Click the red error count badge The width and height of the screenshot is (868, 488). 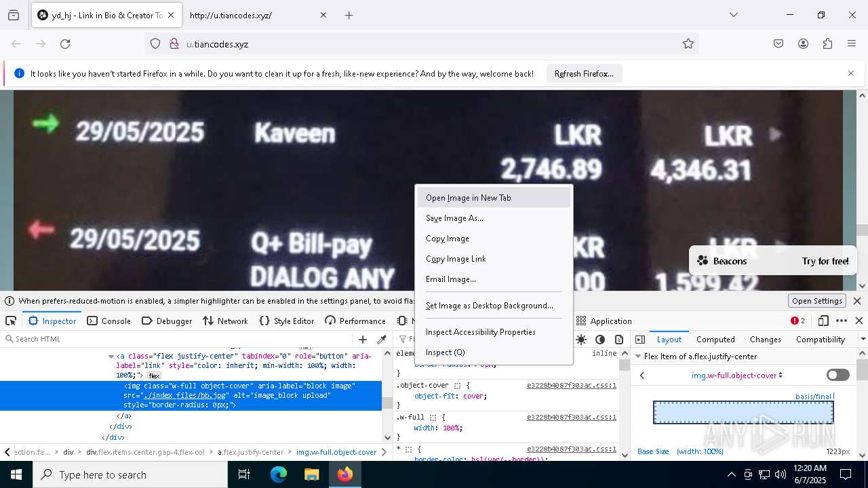[797, 321]
